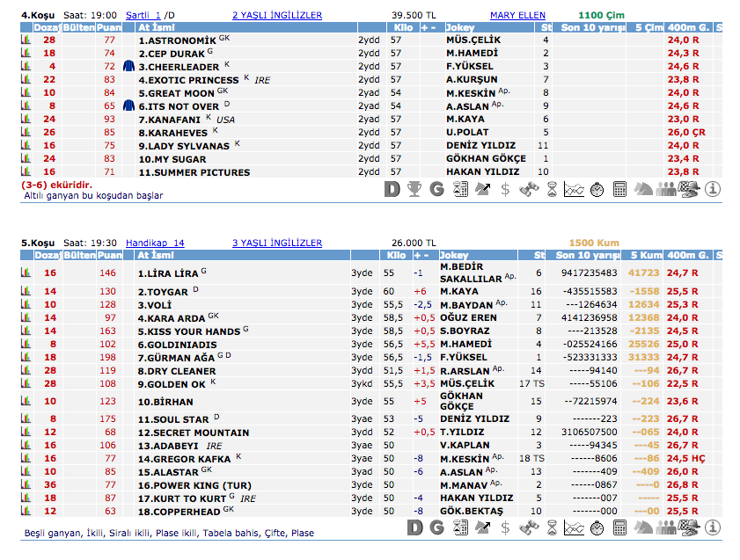Click the bar chart icon next to 7.GÜRMAN AĞA
This screenshot has width=740, height=560.
pos(26,358)
